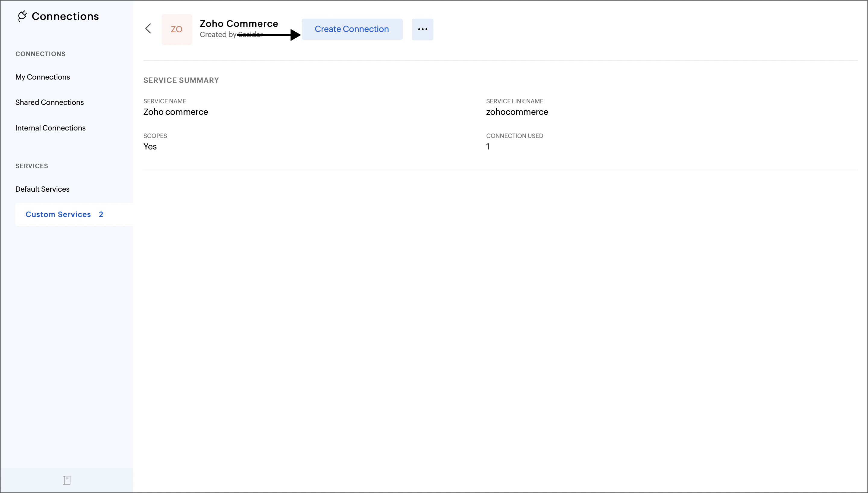
Task: Collapse sidebar using bottom panel icon
Action: [x=66, y=480]
